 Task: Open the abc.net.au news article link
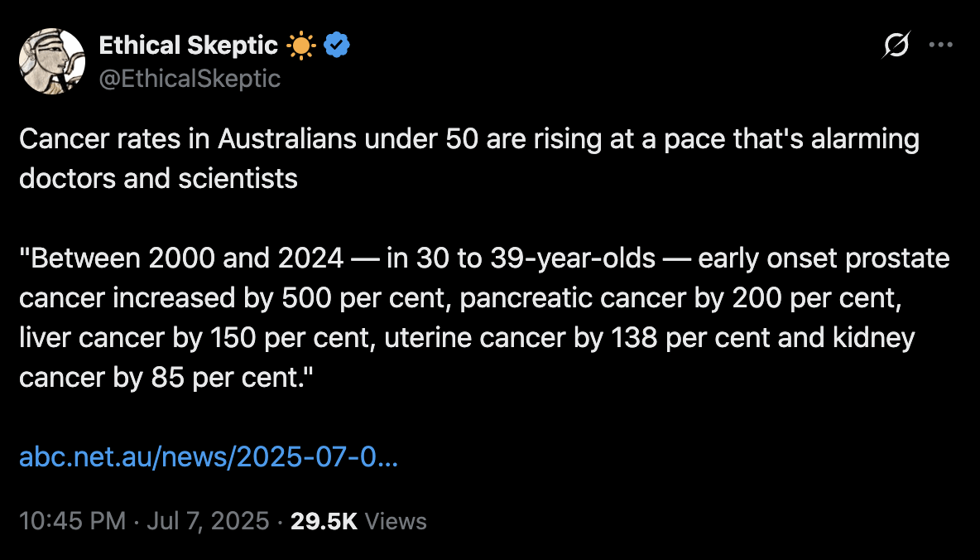pos(208,457)
